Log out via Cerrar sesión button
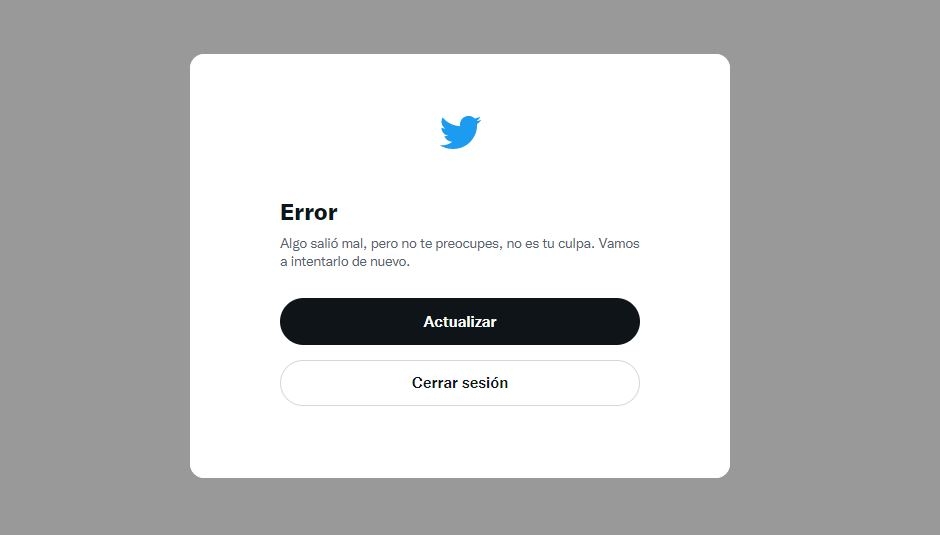This screenshot has height=535, width=940. tap(460, 383)
